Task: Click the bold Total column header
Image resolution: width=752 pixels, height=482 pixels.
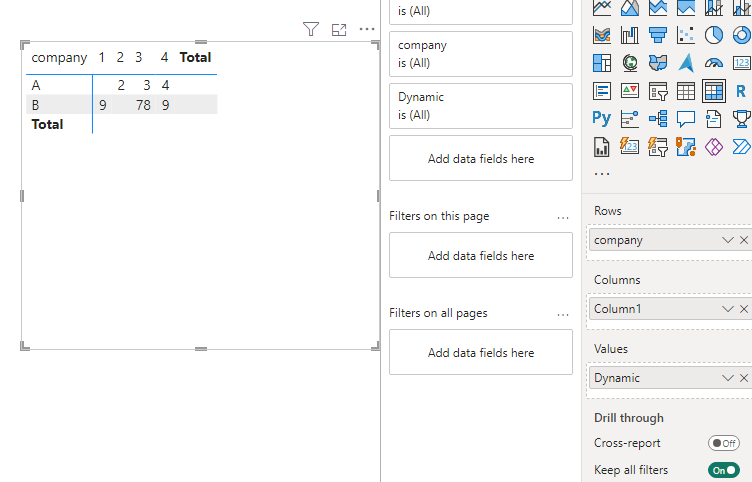Action: 195,58
